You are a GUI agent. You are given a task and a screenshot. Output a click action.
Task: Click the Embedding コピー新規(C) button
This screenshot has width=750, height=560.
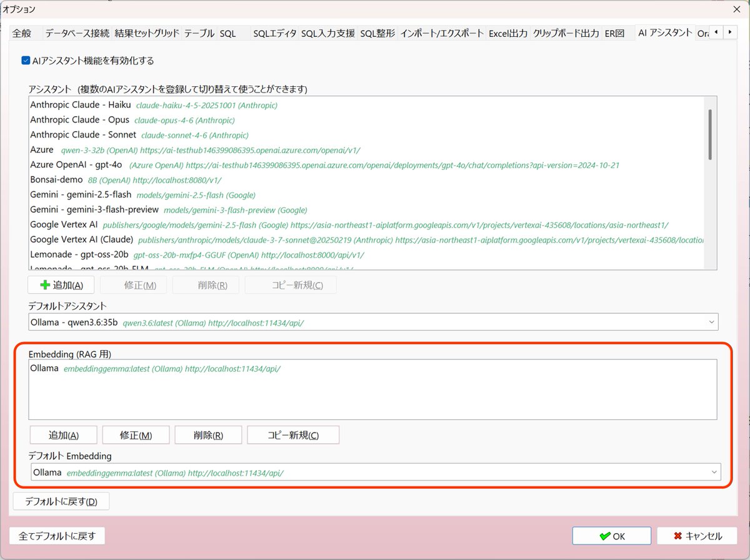[x=293, y=435]
